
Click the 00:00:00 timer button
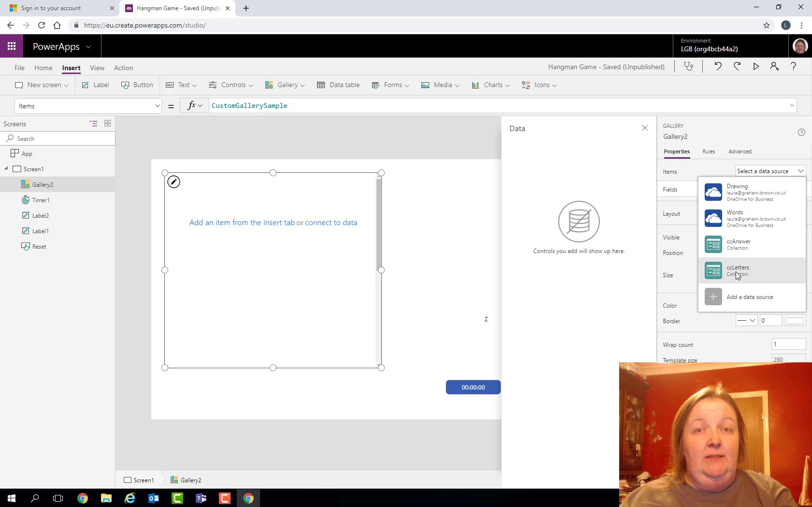pyautogui.click(x=473, y=388)
